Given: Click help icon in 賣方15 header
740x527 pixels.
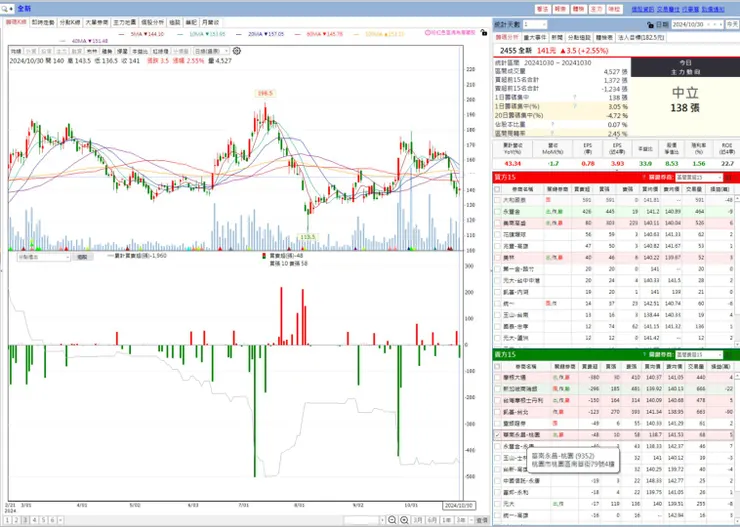Looking at the screenshot, I should (x=644, y=355).
